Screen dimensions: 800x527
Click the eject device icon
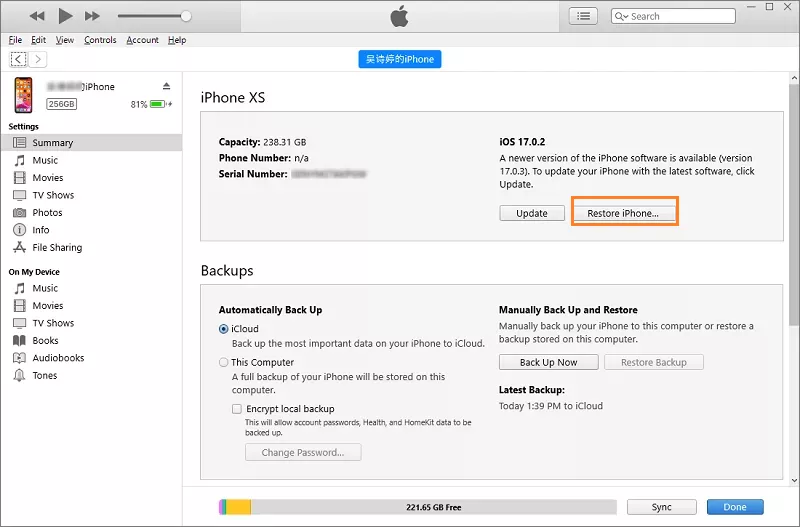(x=166, y=86)
